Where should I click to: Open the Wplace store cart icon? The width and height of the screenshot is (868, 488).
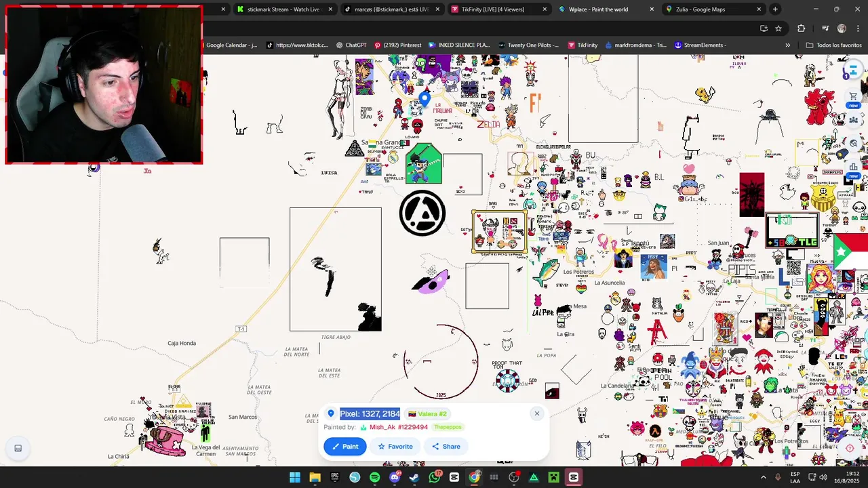click(853, 96)
